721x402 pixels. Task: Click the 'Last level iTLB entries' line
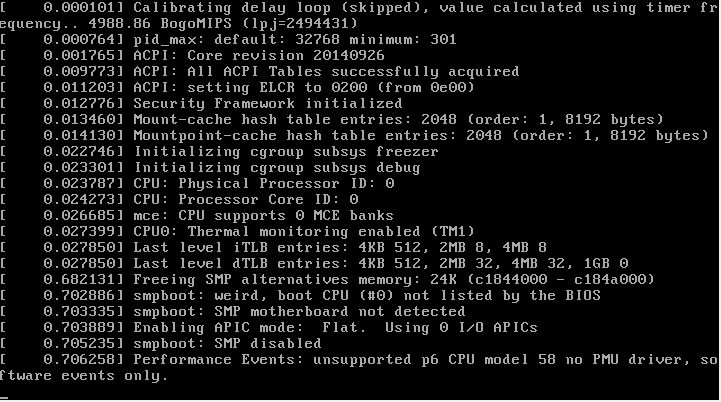pyautogui.click(x=273, y=247)
